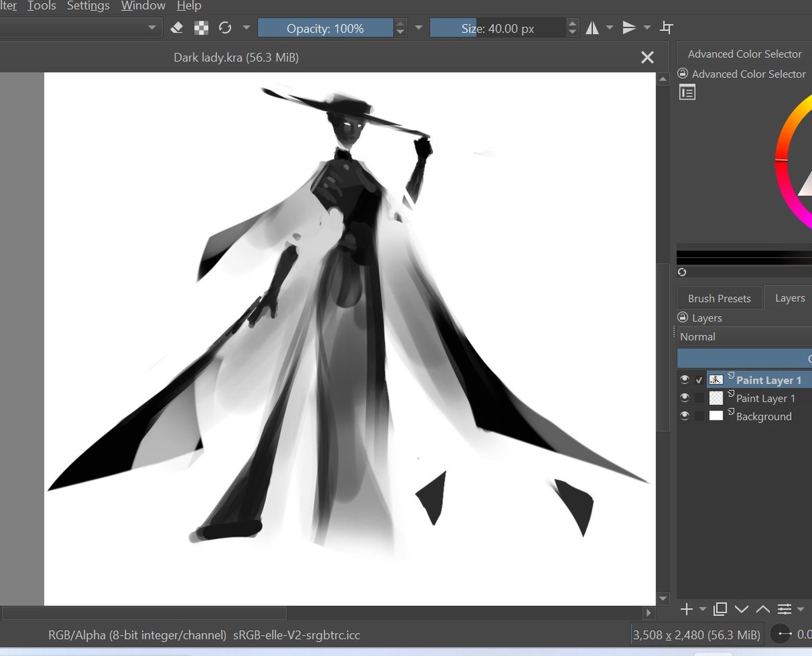Select the Advanced Color Selector tab
The image size is (812, 656).
click(x=744, y=54)
